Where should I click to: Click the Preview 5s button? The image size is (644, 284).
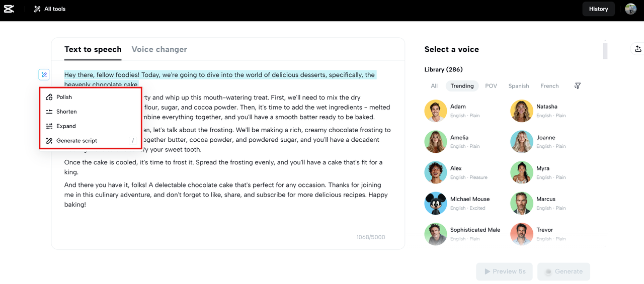coord(504,271)
